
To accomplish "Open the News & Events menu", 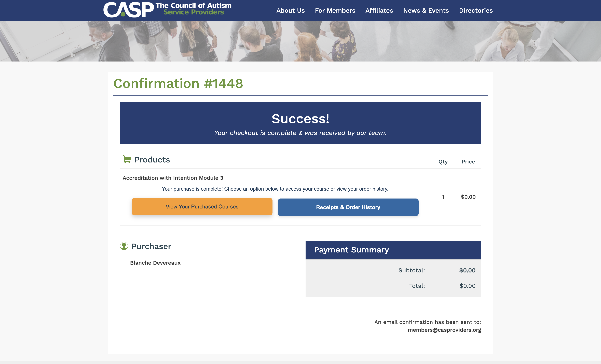I will [426, 10].
